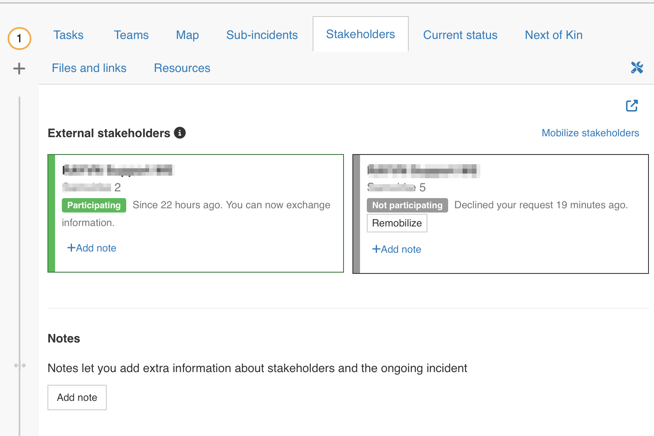Screen dimensions: 654x436
Task: Add note to the participating stakeholder
Action: [x=92, y=248]
